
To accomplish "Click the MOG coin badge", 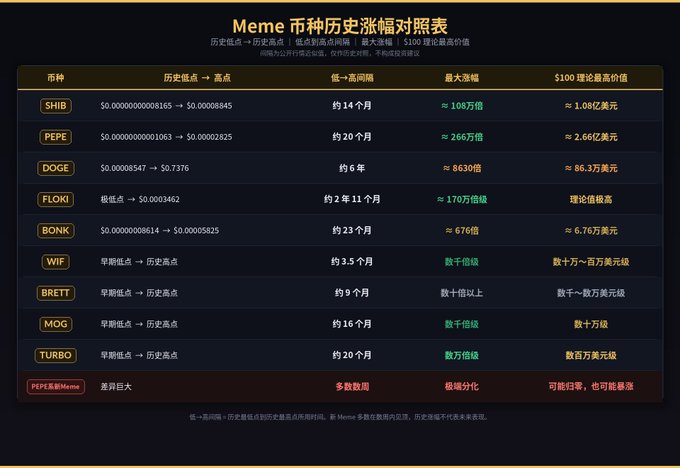I will 56,324.
